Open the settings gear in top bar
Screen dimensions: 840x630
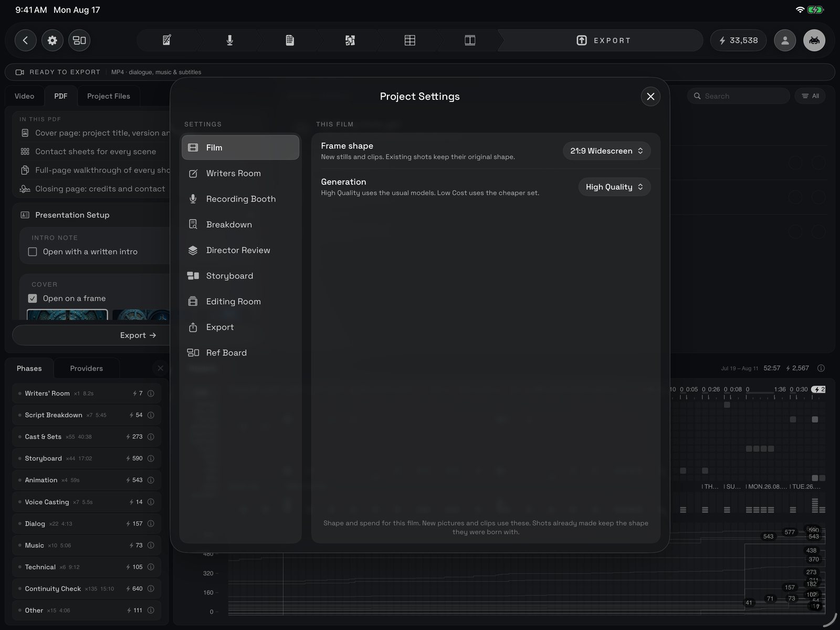tap(52, 40)
